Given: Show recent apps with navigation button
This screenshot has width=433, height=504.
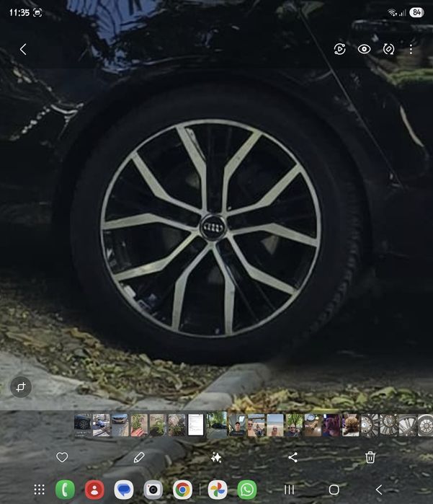Looking at the screenshot, I should 289,490.
